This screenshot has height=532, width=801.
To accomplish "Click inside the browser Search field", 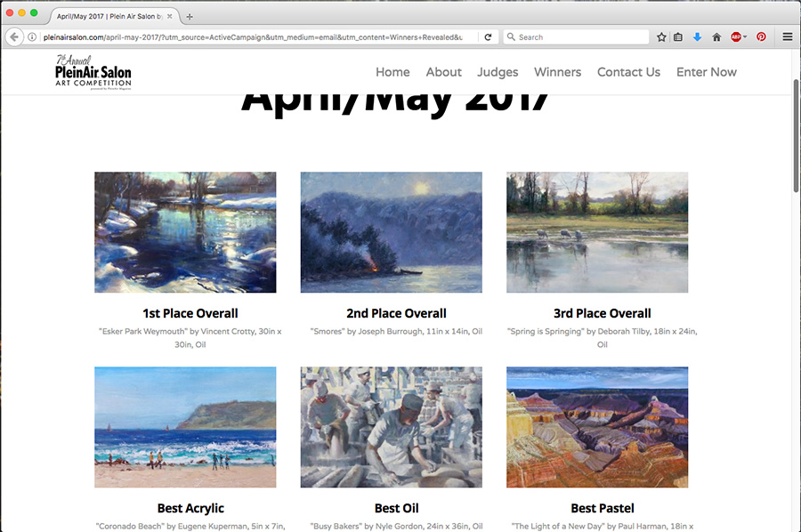I will coord(576,36).
